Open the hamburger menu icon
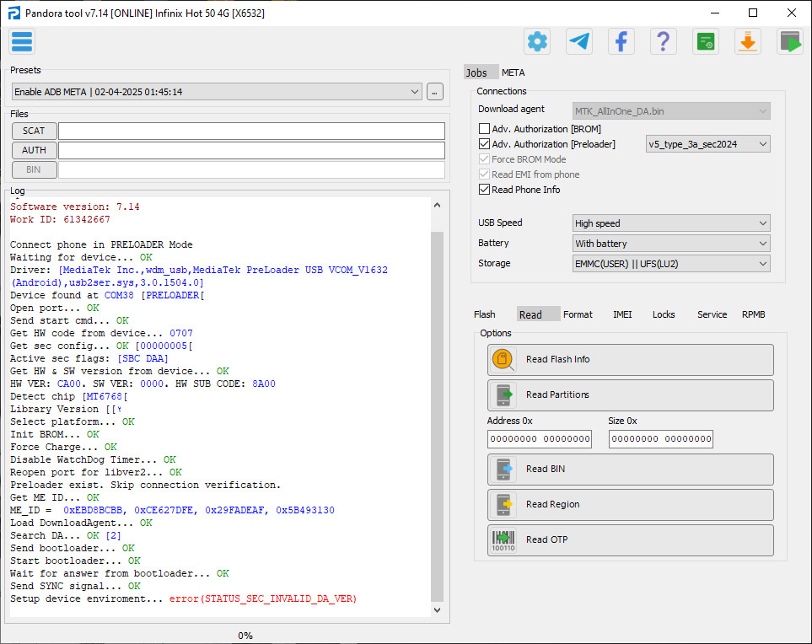This screenshot has height=644, width=812. (22, 41)
